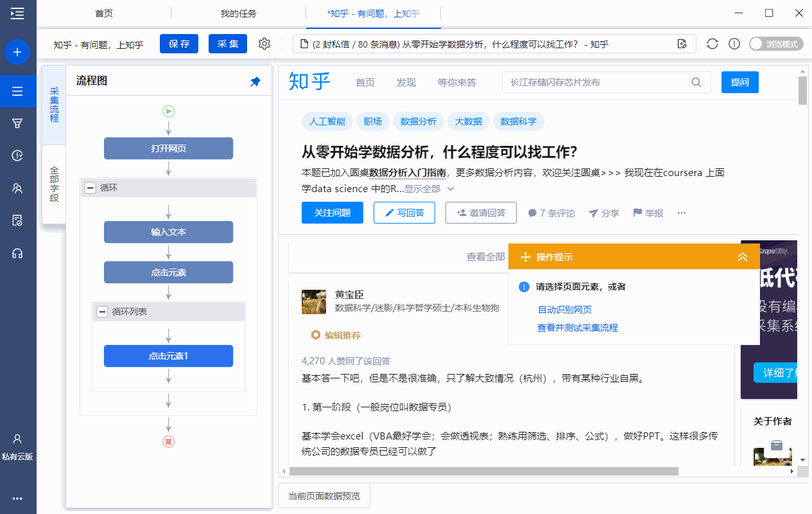Image resolution: width=812 pixels, height=514 pixels.
Task: Click 详细了解 button in the ad
Action: tap(775, 373)
